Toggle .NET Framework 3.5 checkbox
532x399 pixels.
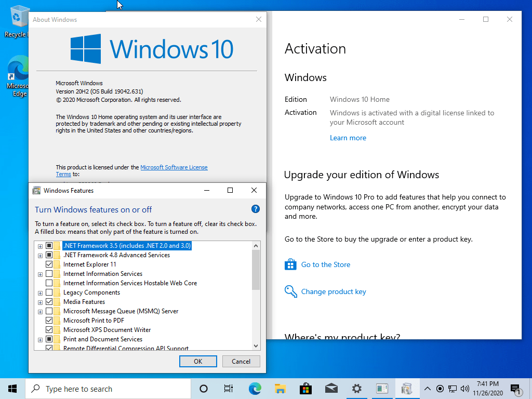pos(49,246)
